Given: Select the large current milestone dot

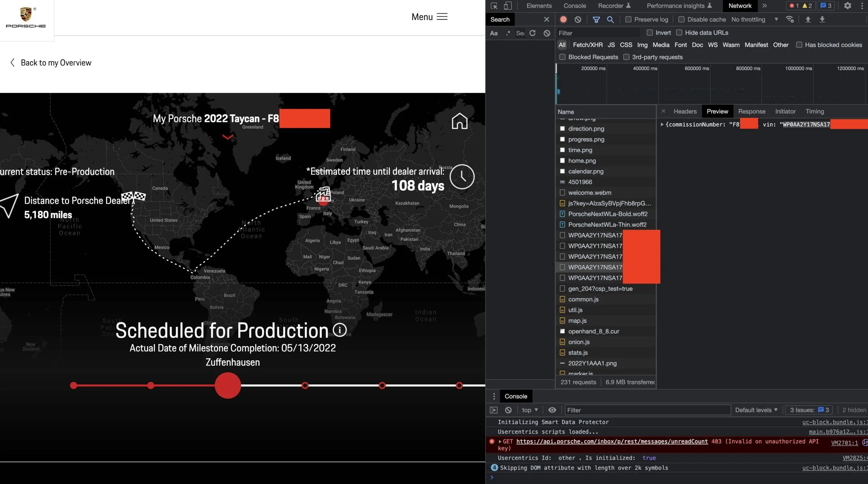Looking at the screenshot, I should [228, 386].
